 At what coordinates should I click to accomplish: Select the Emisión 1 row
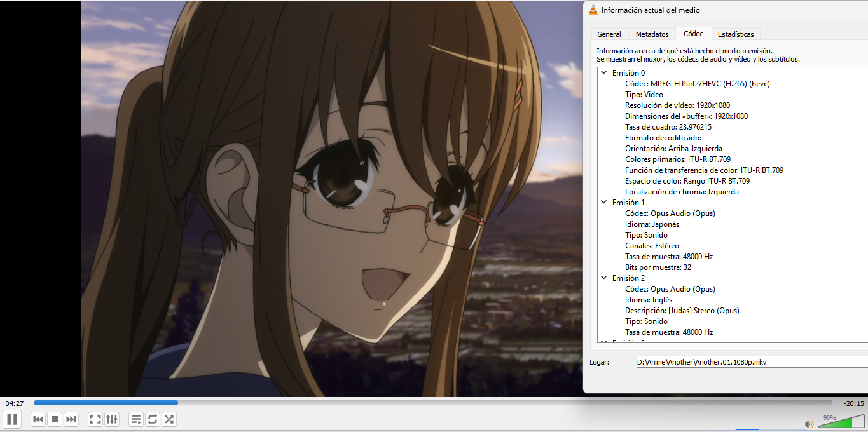628,203
